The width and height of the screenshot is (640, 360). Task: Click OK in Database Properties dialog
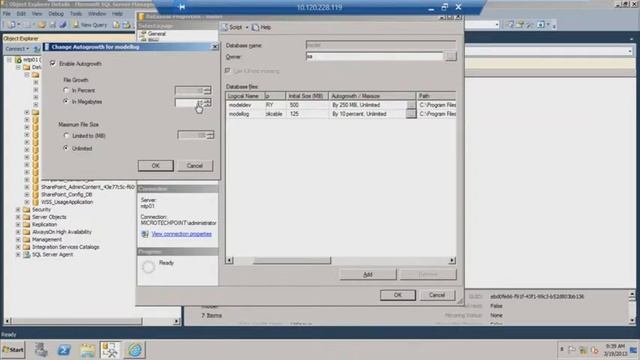click(398, 295)
